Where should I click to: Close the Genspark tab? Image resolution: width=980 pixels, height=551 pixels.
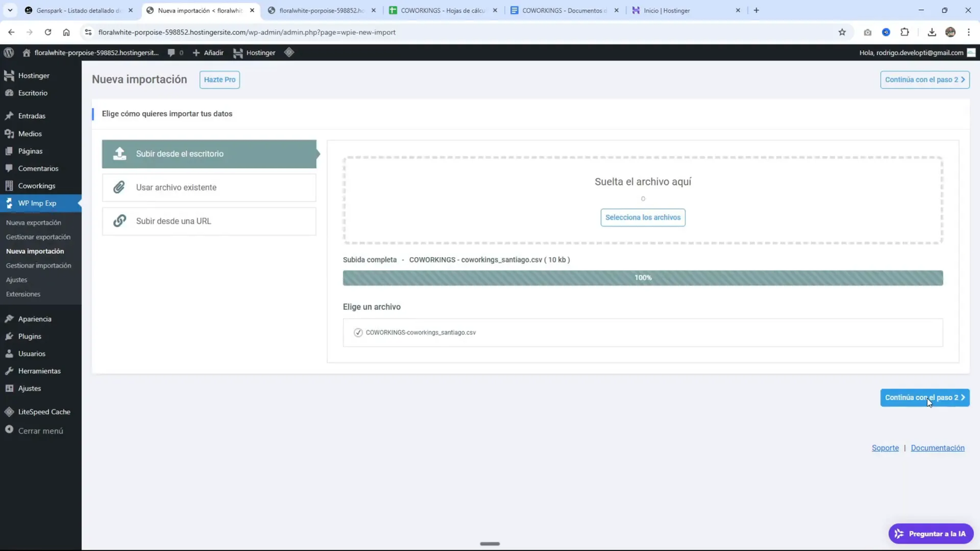click(x=130, y=10)
